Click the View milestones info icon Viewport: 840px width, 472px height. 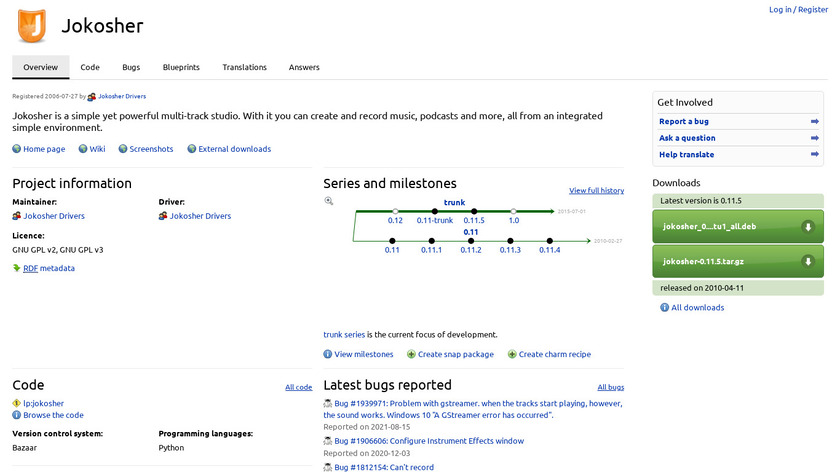(x=328, y=354)
